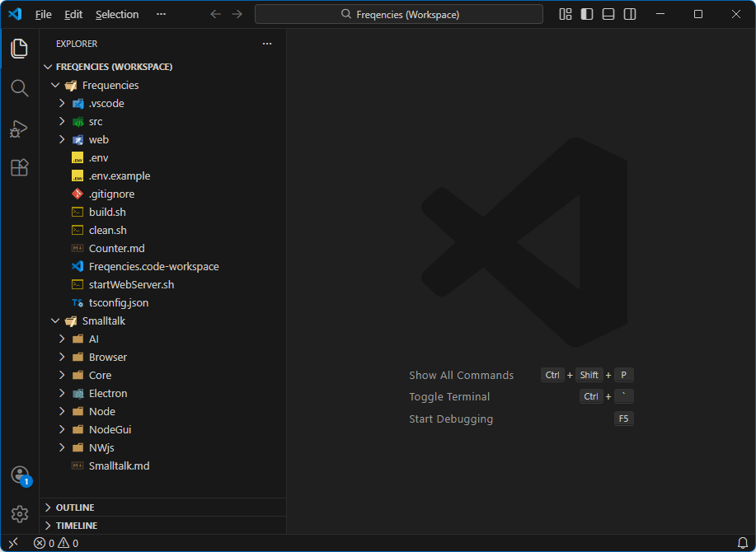Open the Selection menu
Viewport: 756px width, 552px height.
(x=117, y=15)
